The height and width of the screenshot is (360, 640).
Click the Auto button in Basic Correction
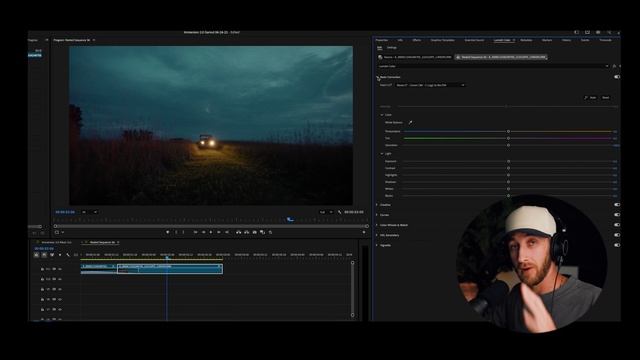point(591,98)
